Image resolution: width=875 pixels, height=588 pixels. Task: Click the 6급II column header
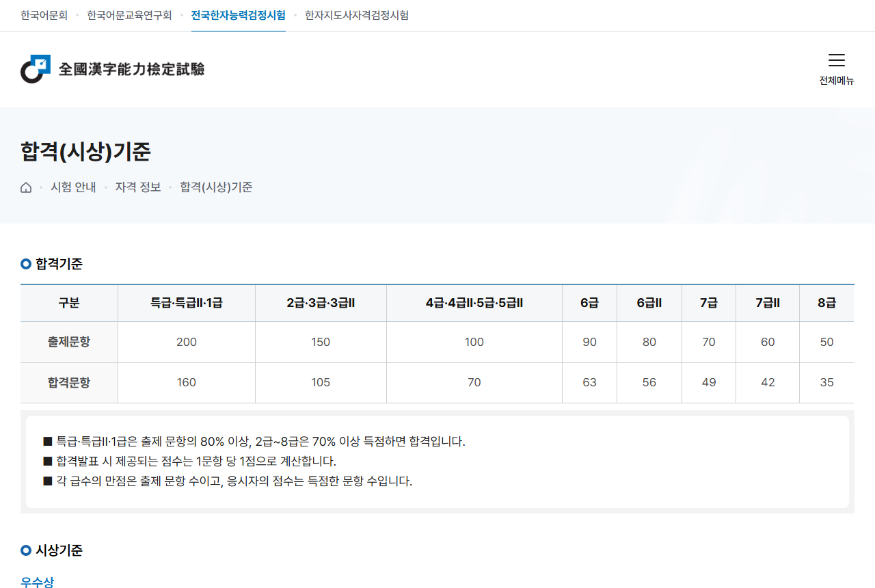click(x=649, y=303)
